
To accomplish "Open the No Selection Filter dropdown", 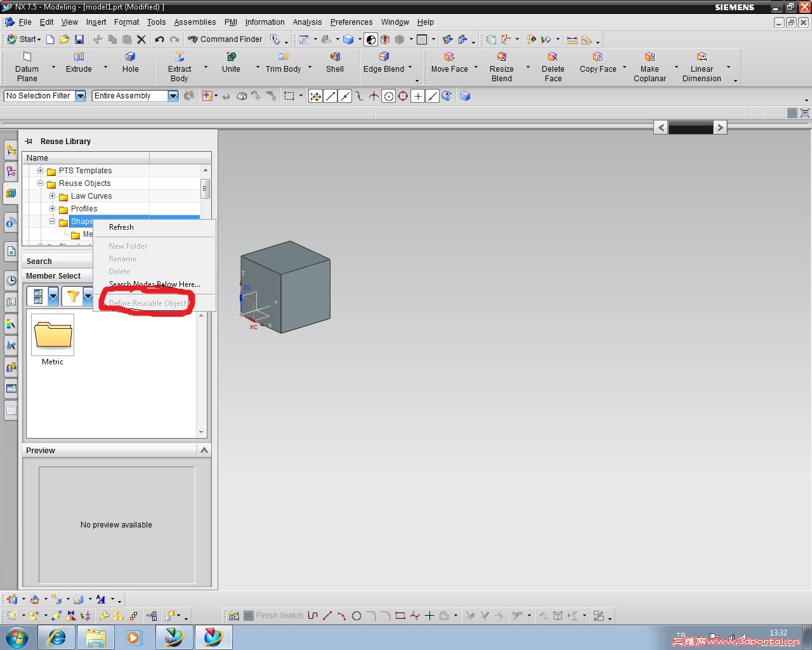I will [81, 96].
